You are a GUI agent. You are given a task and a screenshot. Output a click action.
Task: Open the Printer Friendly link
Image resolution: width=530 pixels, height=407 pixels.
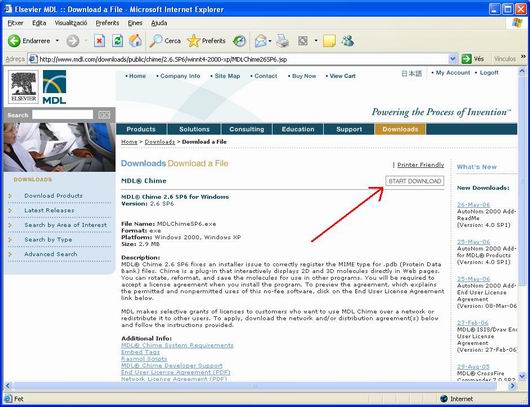pos(420,165)
